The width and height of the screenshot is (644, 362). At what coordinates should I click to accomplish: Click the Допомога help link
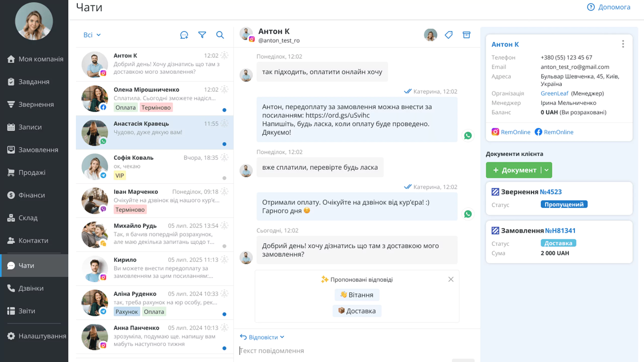(x=609, y=7)
